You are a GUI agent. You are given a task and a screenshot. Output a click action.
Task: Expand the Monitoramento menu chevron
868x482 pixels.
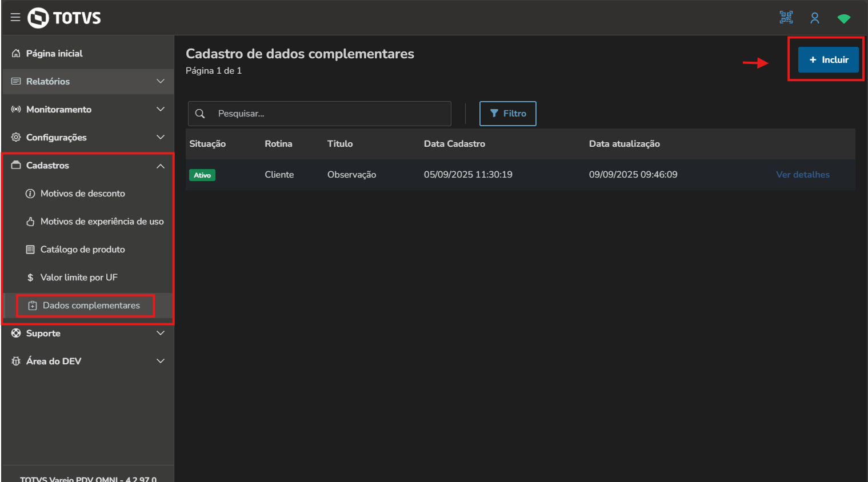pyautogui.click(x=161, y=109)
